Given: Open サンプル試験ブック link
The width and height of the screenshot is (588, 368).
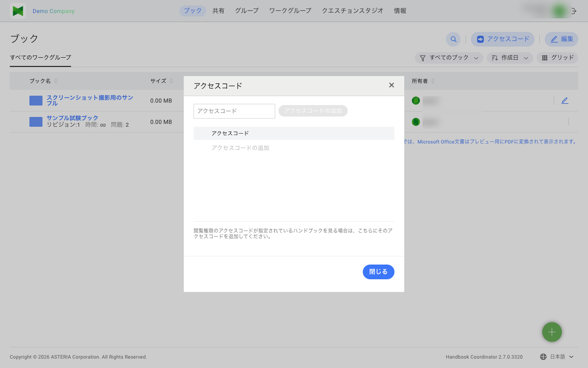Looking at the screenshot, I should pos(72,118).
